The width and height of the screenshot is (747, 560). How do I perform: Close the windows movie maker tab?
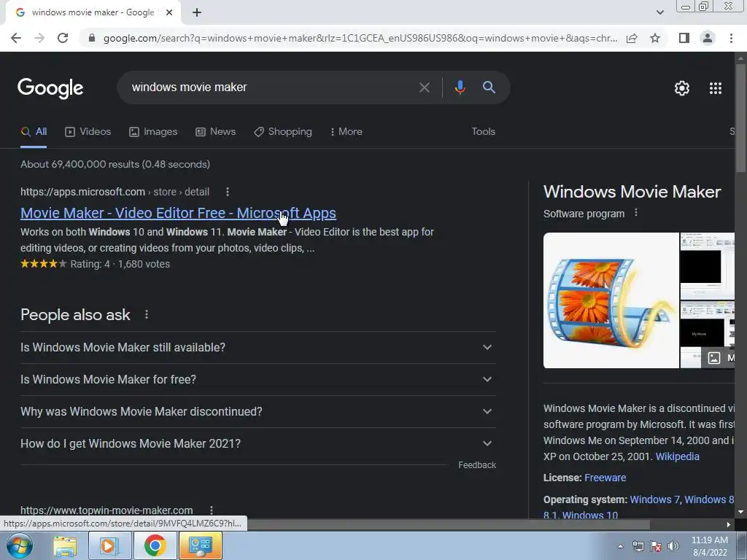click(x=169, y=12)
